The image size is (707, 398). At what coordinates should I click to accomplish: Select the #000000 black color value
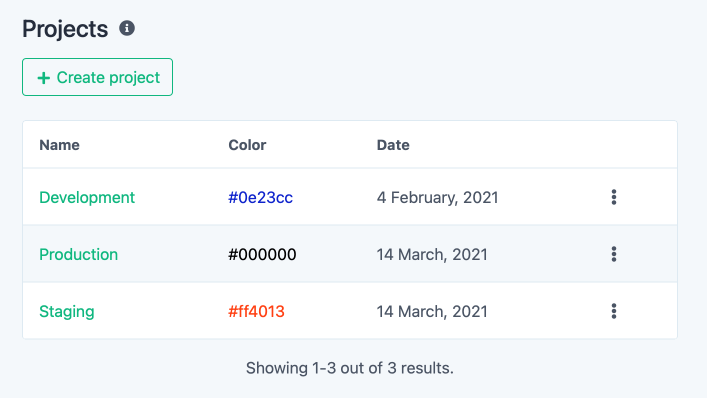click(262, 254)
